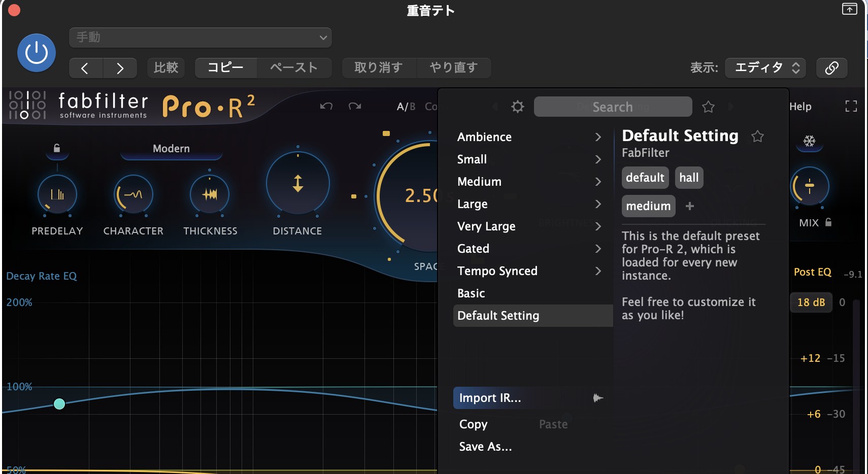
Task: Expand the Very Large preset category
Action: pos(529,226)
